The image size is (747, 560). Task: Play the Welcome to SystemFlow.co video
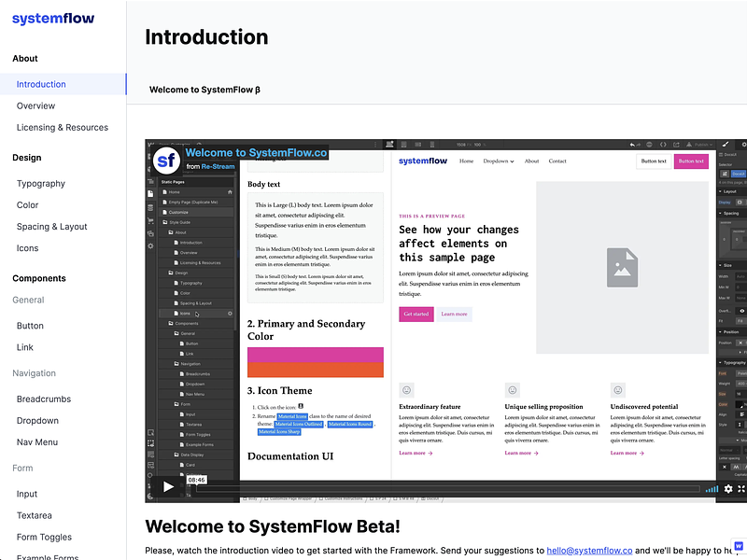pyautogui.click(x=168, y=486)
